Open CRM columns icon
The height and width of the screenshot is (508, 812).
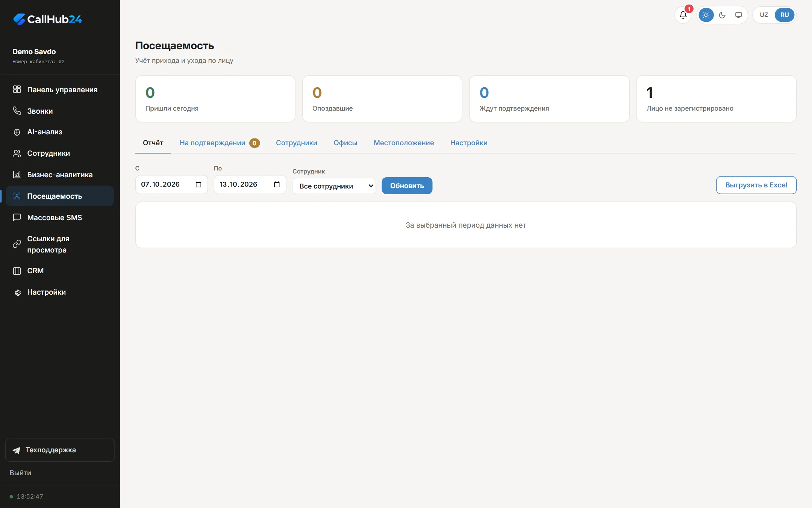17,271
